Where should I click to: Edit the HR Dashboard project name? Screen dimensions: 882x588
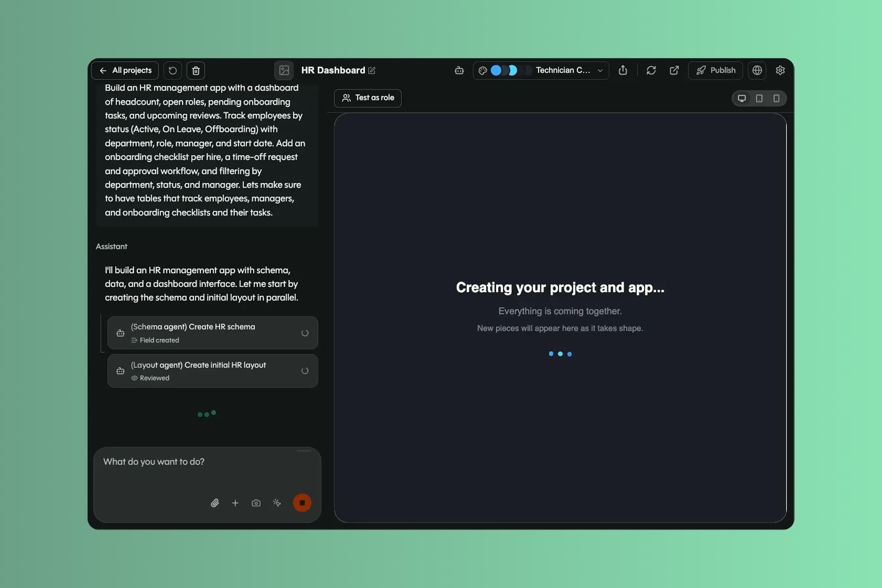pos(372,71)
